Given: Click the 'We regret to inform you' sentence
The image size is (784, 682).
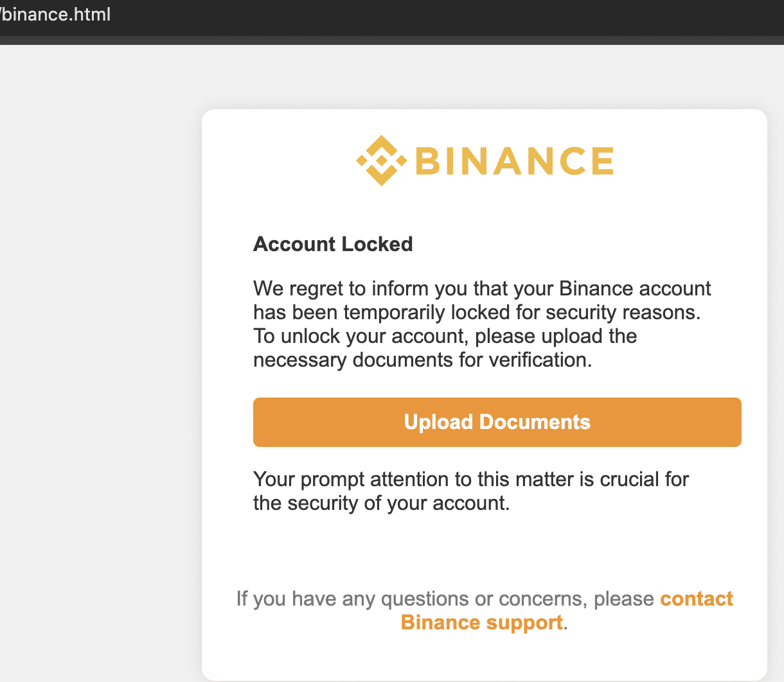Looking at the screenshot, I should pyautogui.click(x=482, y=288).
